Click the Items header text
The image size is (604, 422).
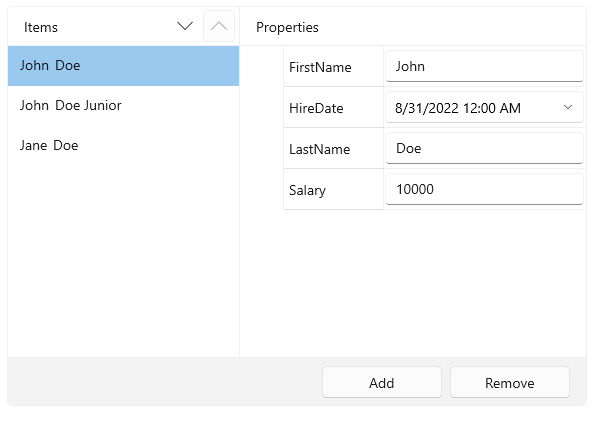coord(40,27)
